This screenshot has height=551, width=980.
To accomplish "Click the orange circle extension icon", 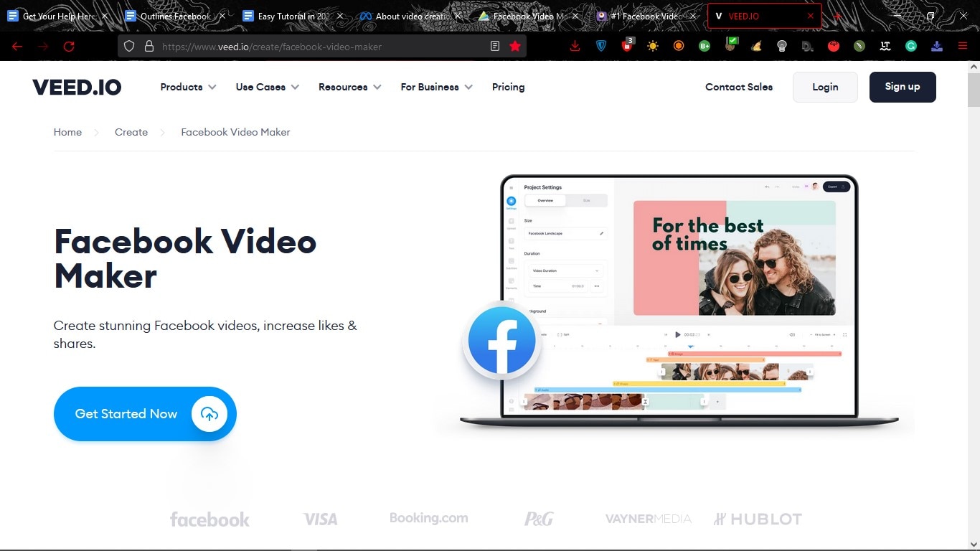I will (679, 47).
